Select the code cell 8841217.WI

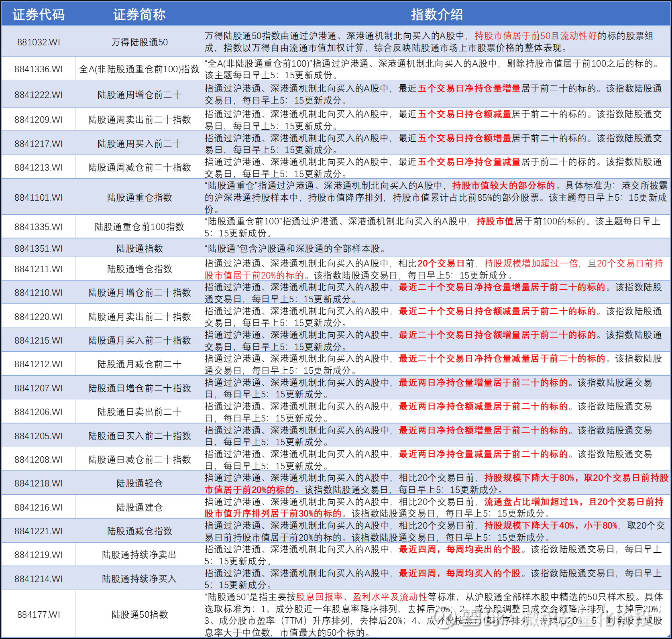pos(39,144)
